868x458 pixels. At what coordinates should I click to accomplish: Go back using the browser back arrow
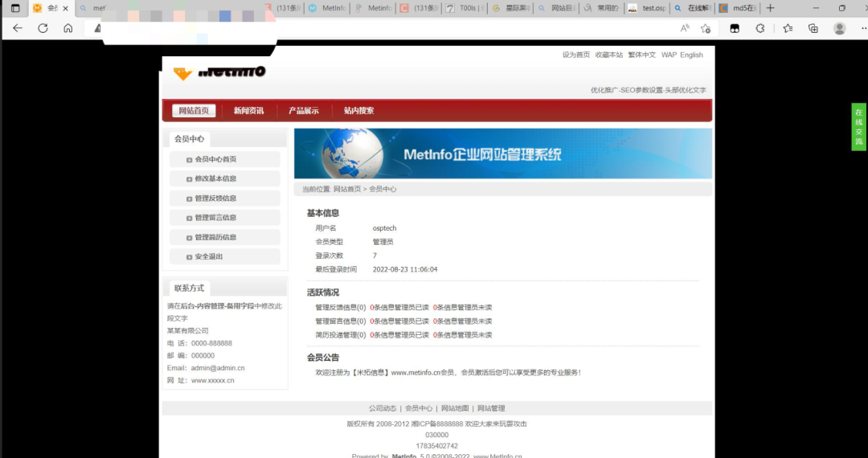(x=18, y=28)
